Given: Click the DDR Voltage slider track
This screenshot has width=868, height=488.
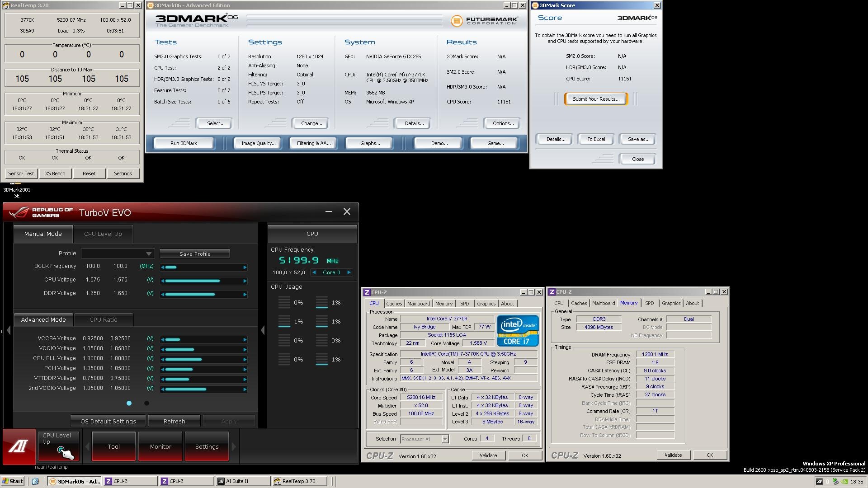Looking at the screenshot, I should 203,295.
